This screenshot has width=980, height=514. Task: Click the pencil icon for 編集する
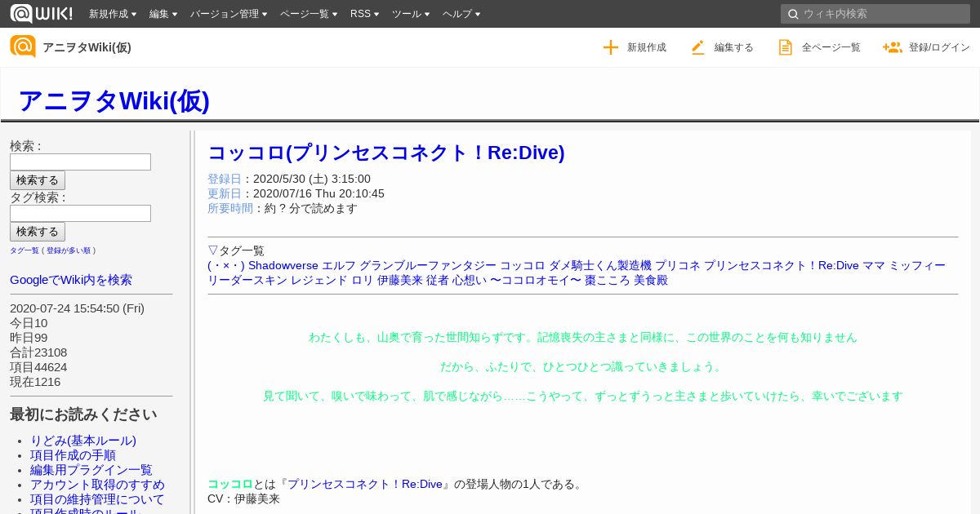(697, 47)
